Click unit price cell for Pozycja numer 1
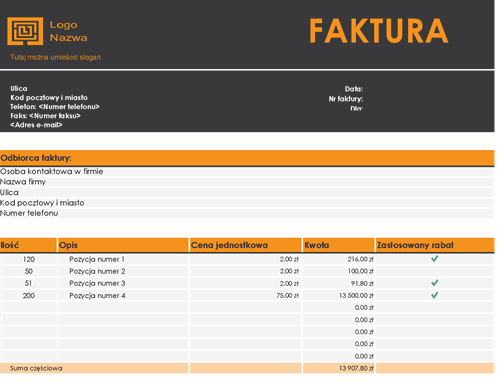This screenshot has width=498, height=382. point(245,259)
